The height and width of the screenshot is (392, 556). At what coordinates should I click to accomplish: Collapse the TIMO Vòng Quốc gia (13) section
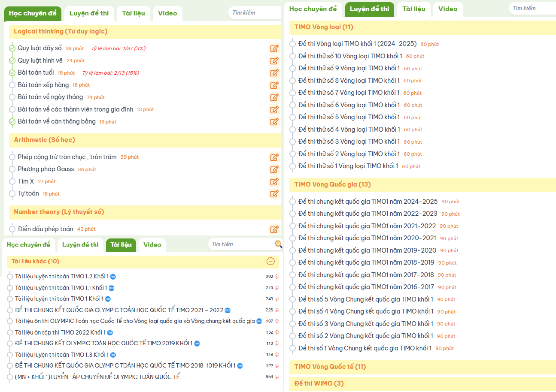(422, 185)
